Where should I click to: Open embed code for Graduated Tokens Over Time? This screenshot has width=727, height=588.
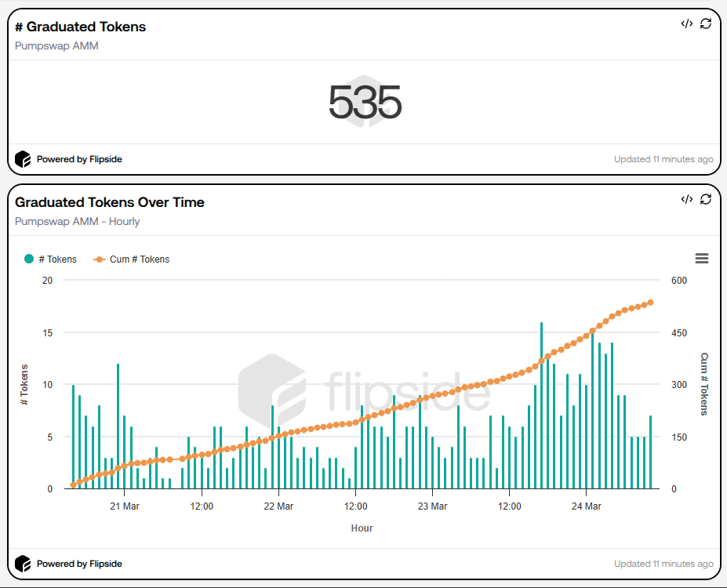(x=686, y=199)
